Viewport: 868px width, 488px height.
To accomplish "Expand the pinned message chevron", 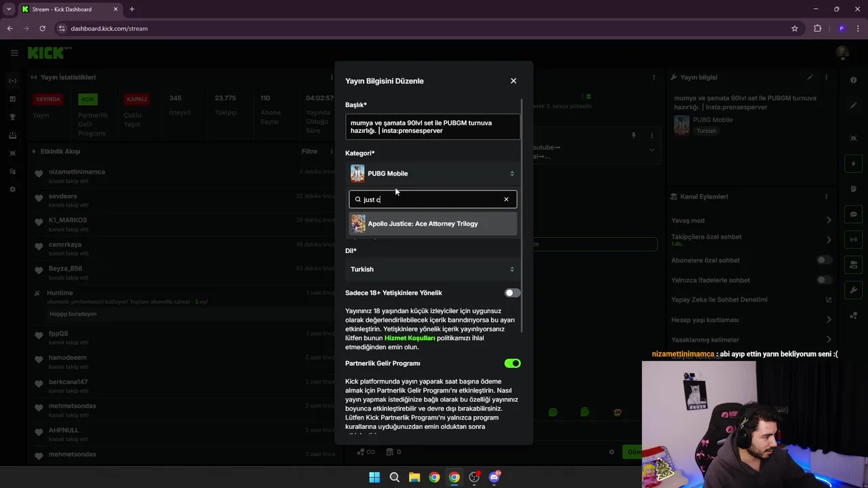I will click(652, 150).
